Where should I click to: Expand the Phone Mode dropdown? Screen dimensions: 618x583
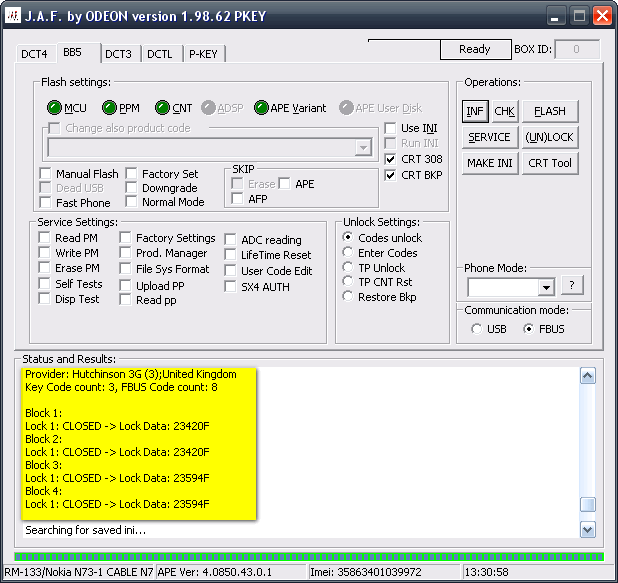(x=546, y=287)
